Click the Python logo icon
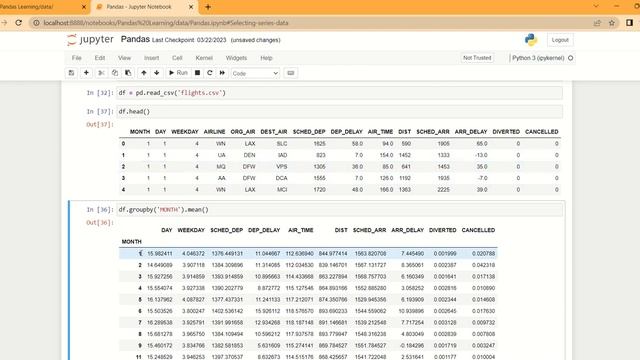 click(x=531, y=40)
